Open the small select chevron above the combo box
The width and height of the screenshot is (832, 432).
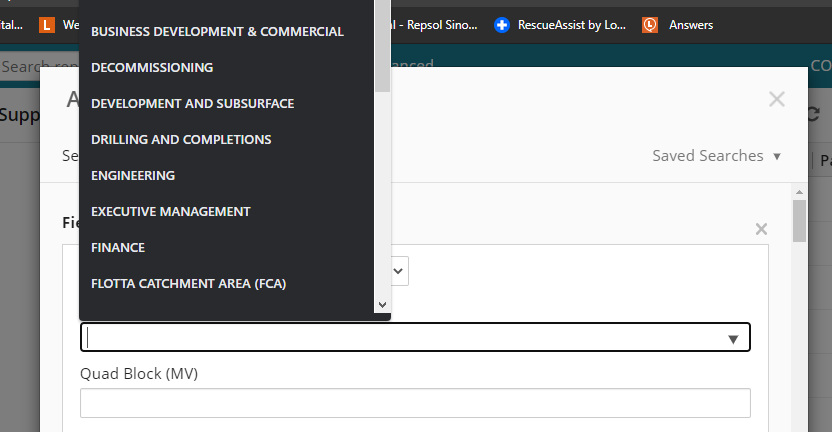(x=398, y=270)
